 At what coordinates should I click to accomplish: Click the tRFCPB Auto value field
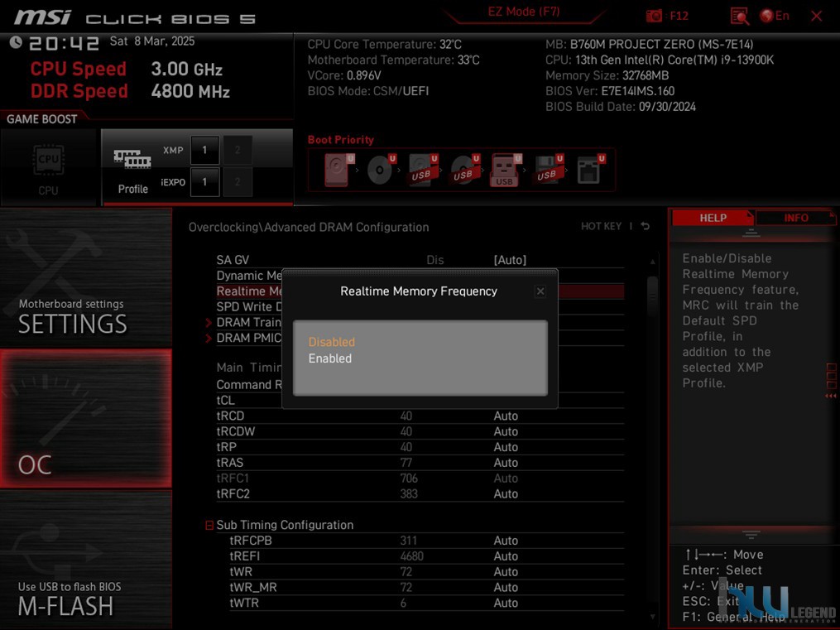[506, 541]
